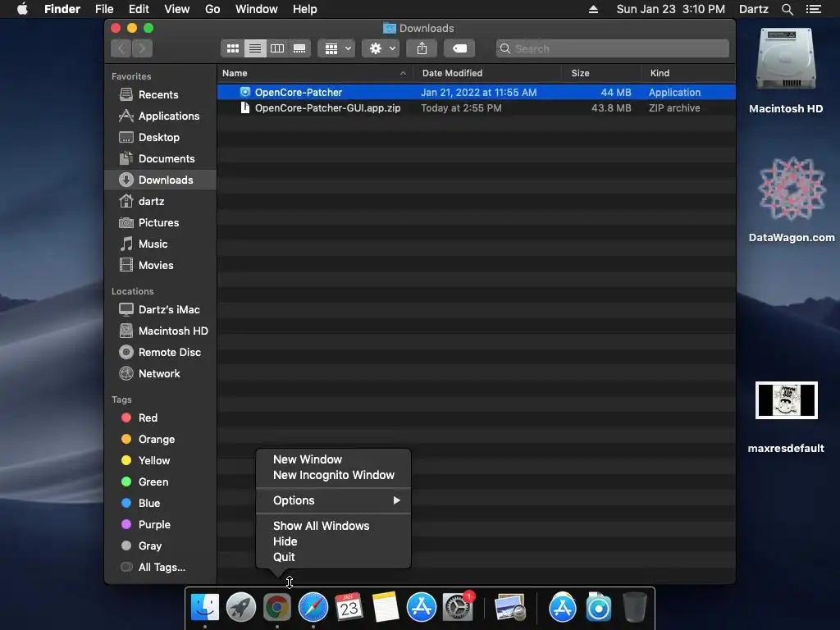This screenshot has width=840, height=630.
Task: Select Network location
Action: (x=159, y=374)
